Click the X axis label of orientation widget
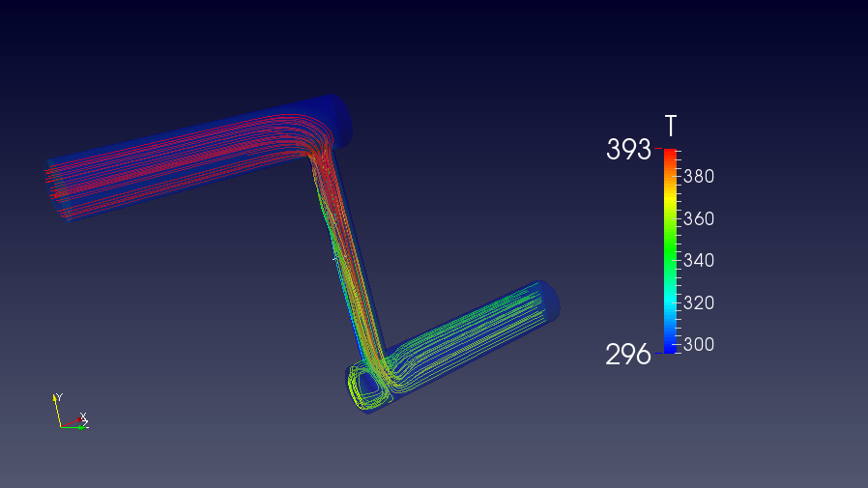The height and width of the screenshot is (488, 868). [x=83, y=416]
